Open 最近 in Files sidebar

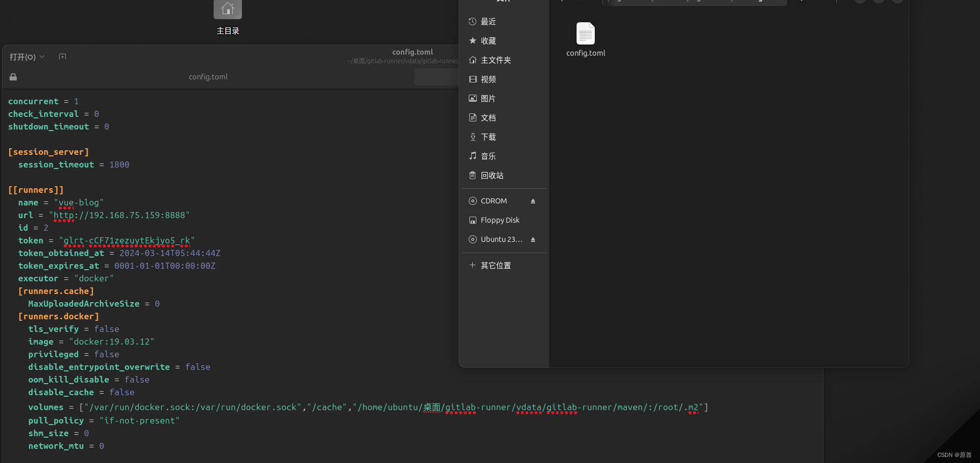coord(504,22)
